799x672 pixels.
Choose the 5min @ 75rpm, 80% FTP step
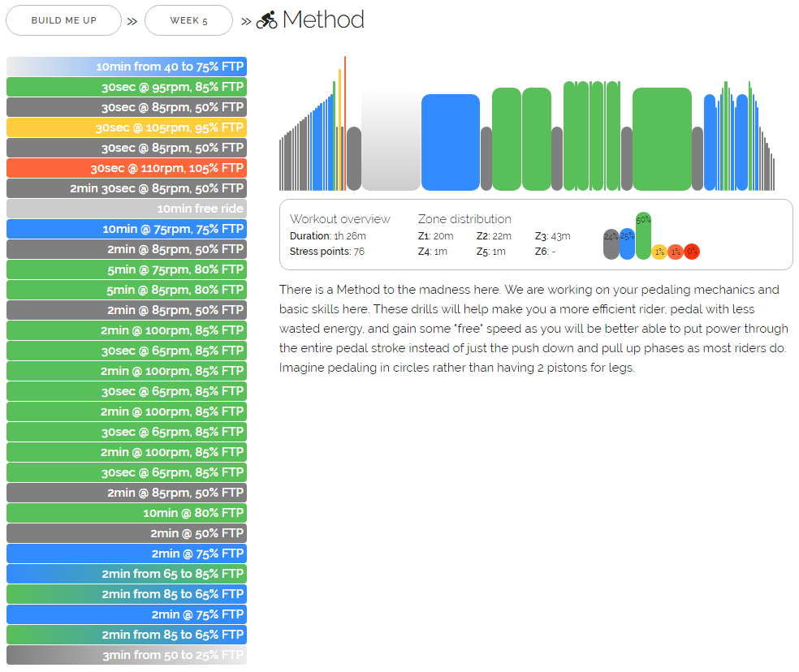coord(127,269)
